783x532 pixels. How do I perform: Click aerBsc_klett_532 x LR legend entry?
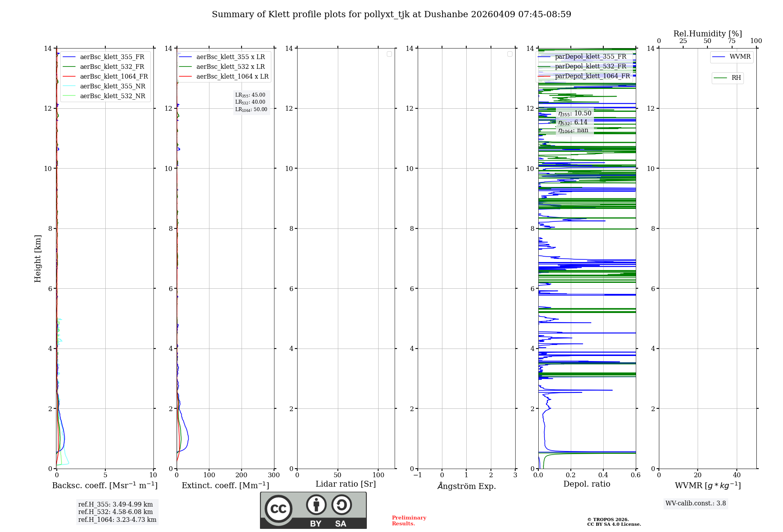coord(230,67)
